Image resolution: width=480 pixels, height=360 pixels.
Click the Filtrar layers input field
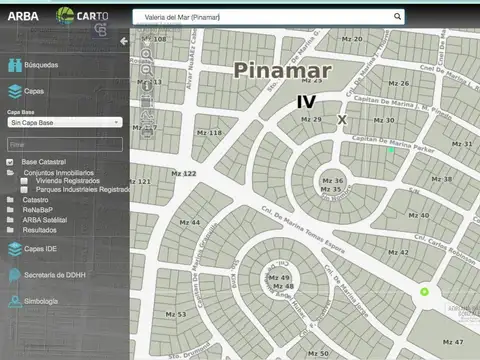pos(65,145)
